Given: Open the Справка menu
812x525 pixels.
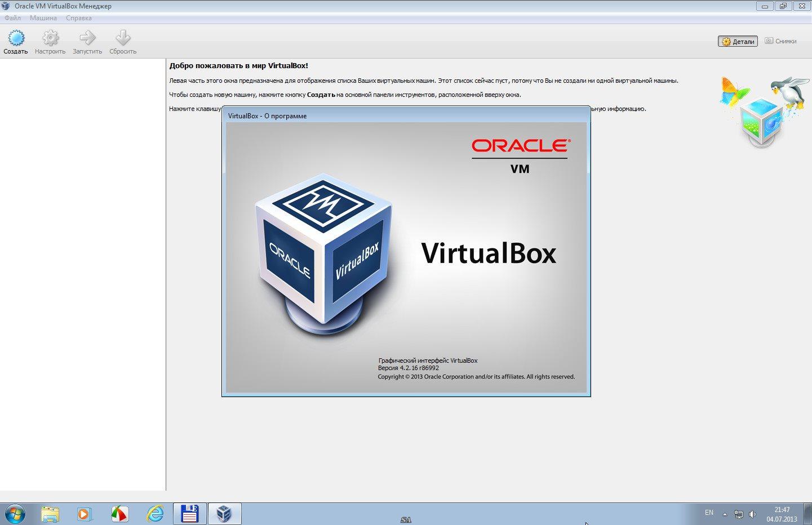Looking at the screenshot, I should [x=79, y=18].
